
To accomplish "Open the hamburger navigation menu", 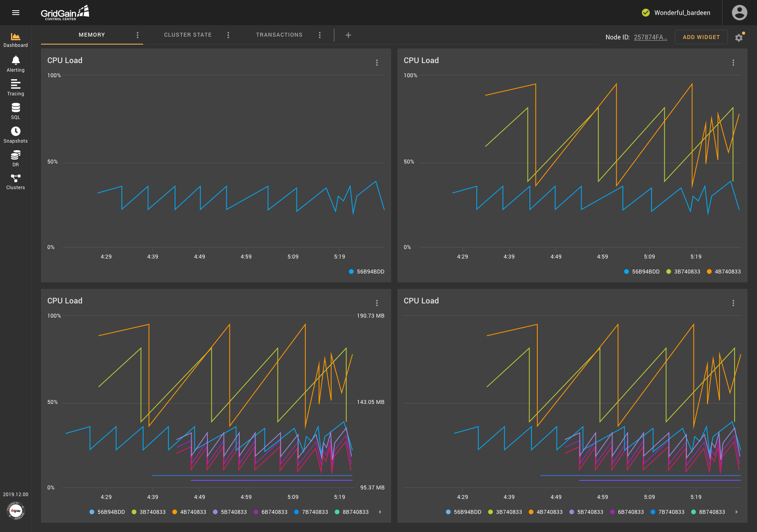I will click(16, 13).
